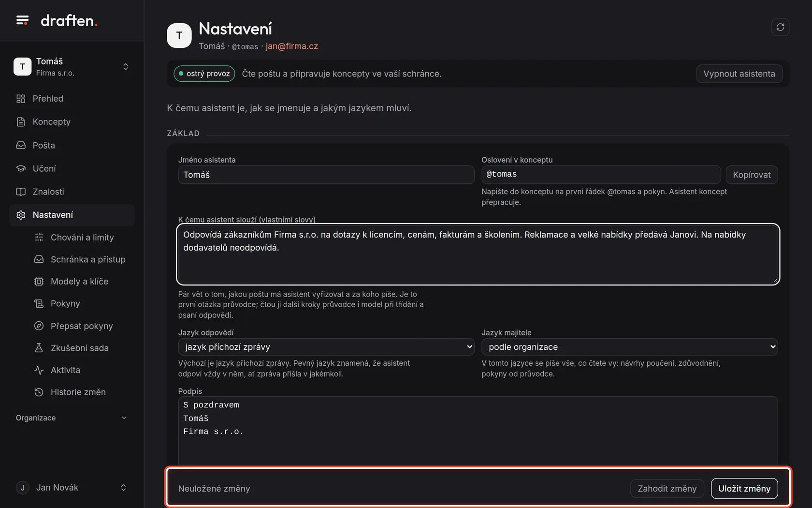Viewport: 812px width, 508px height.
Task: Click Vypnout asistenta button
Action: [739, 74]
